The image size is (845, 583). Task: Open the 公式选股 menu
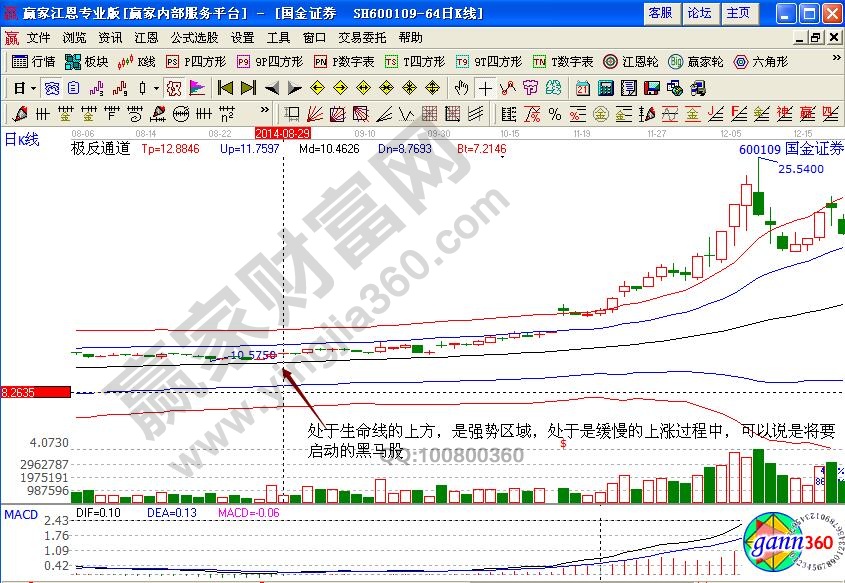pos(194,37)
